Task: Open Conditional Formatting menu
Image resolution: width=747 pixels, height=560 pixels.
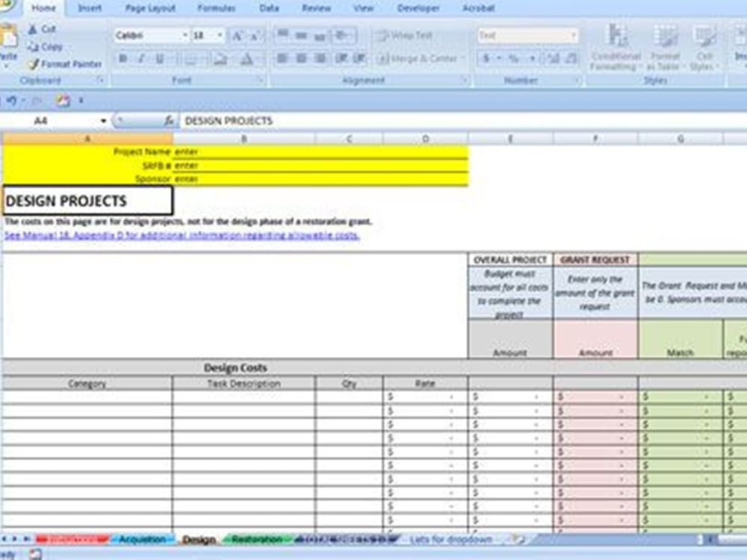Action: coord(616,48)
